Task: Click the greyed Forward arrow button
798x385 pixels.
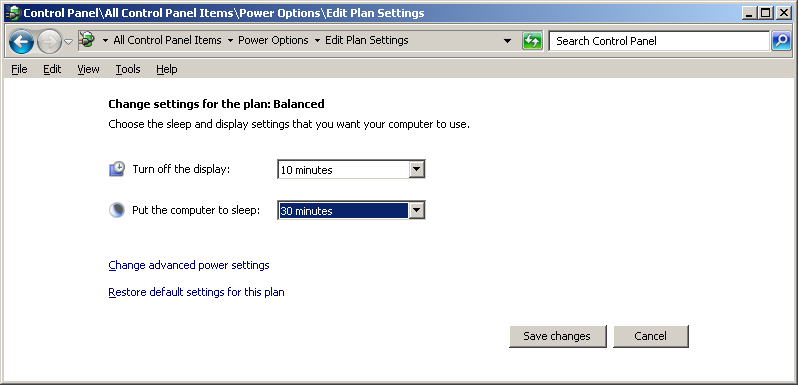Action: coord(49,42)
